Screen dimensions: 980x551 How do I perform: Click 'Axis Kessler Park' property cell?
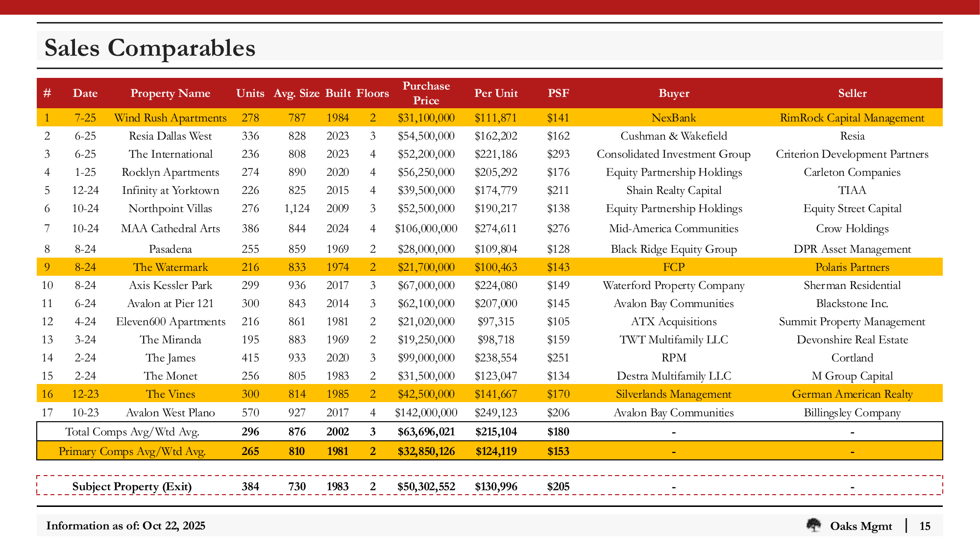click(x=171, y=285)
